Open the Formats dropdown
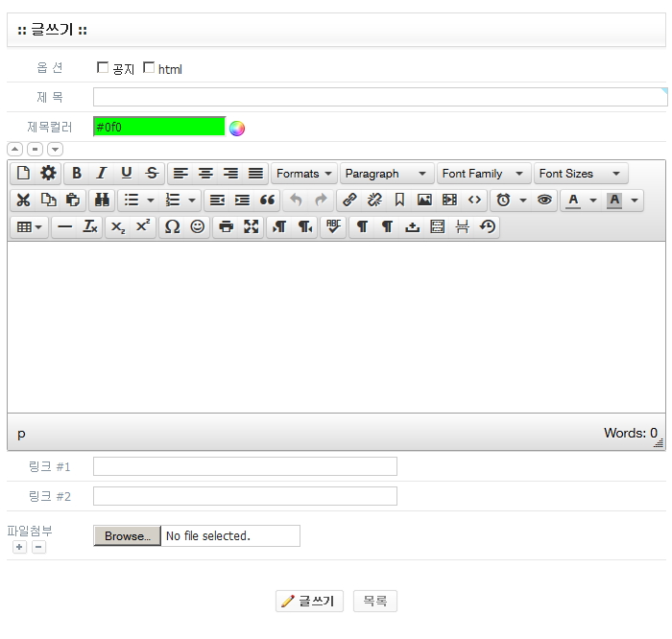The width and height of the screenshot is (672, 639). click(304, 174)
